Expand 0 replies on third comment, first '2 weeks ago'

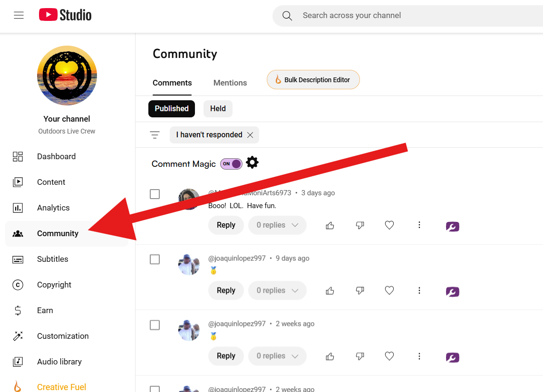277,356
